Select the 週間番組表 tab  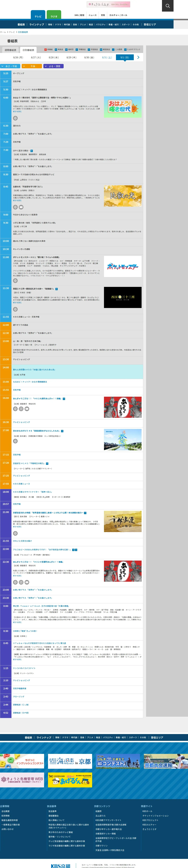click(10, 50)
